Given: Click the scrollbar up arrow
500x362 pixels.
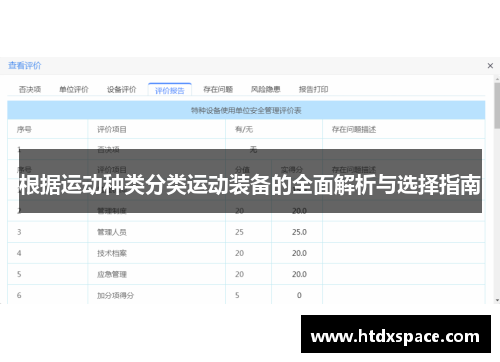Looking at the screenshot, I should (497, 79).
